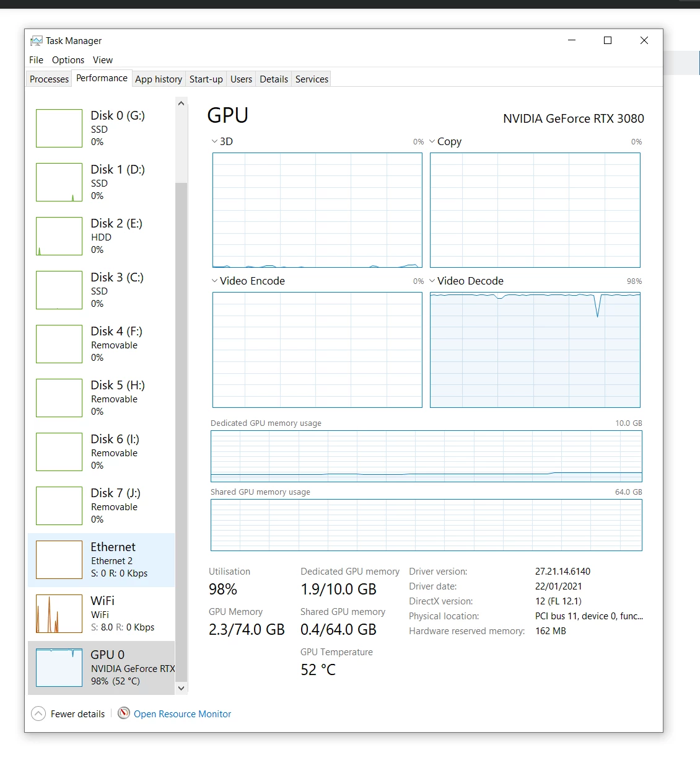Select Disk 0 (G:) graph thumbnail

(59, 128)
